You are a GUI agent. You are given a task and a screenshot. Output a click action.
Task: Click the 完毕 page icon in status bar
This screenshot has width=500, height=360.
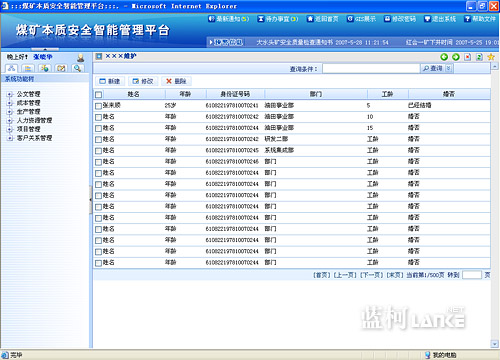(5, 355)
